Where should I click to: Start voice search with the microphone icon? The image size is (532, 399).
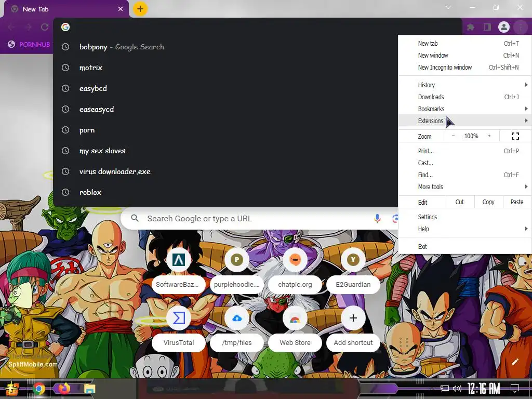click(x=377, y=219)
